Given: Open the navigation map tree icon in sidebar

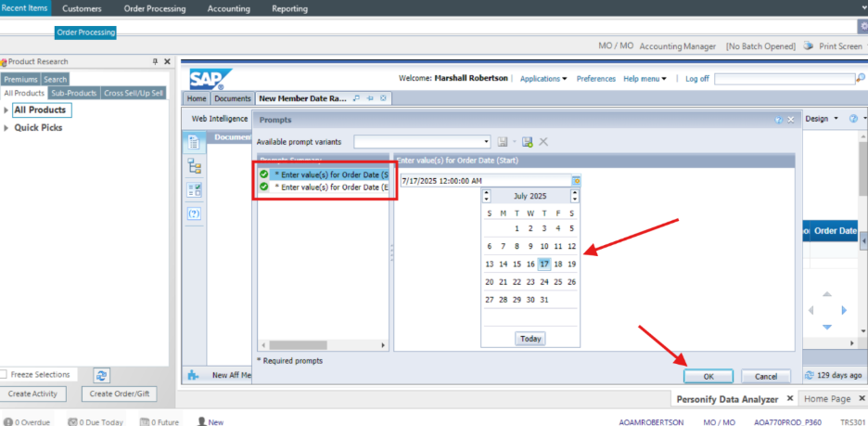Looking at the screenshot, I should tap(195, 166).
